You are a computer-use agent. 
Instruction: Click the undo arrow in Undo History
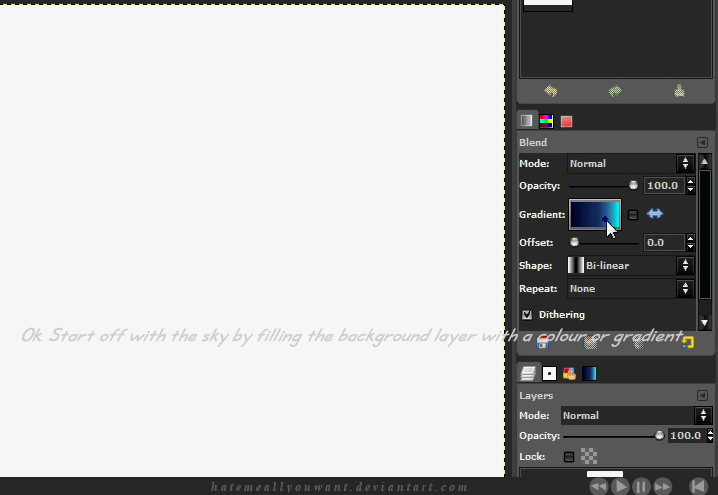[x=550, y=91]
